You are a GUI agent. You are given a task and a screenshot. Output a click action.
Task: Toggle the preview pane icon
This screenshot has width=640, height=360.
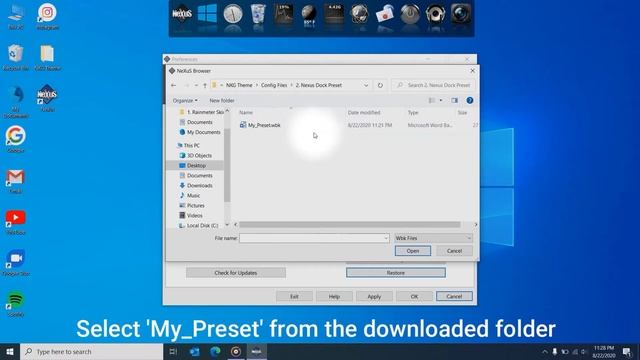[454, 100]
